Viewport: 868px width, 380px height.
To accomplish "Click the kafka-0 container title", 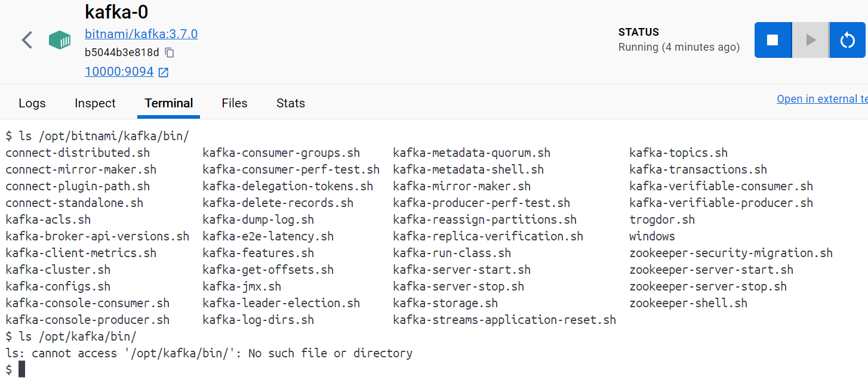I will tap(116, 11).
